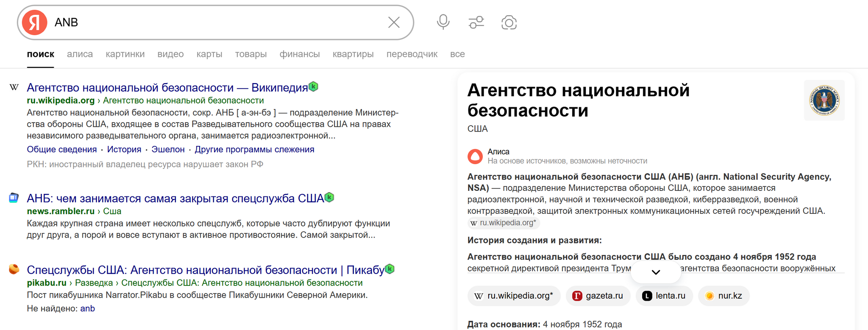Click green badge beside Pikabu result title
Viewport: 868px width, 330px height.
(389, 269)
